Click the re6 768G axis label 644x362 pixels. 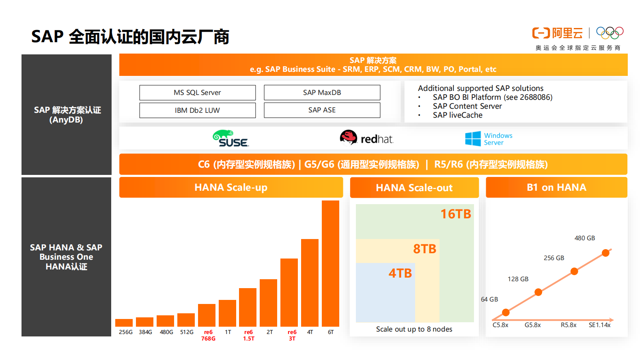(208, 335)
